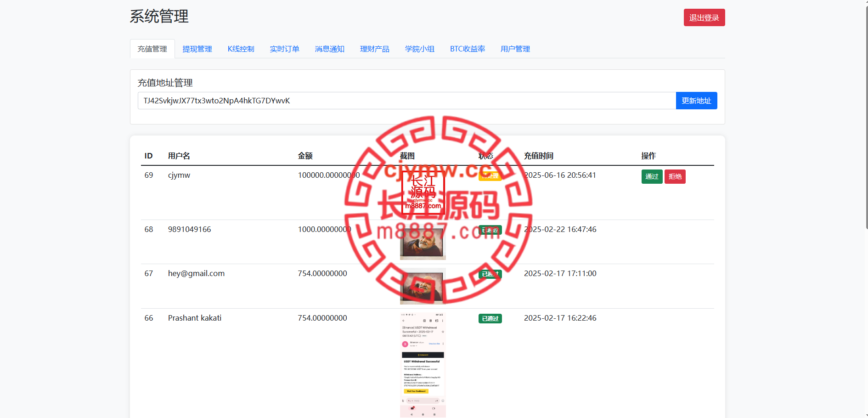Go to the 实时订单 tab
This screenshot has height=418, width=868.
[x=285, y=49]
